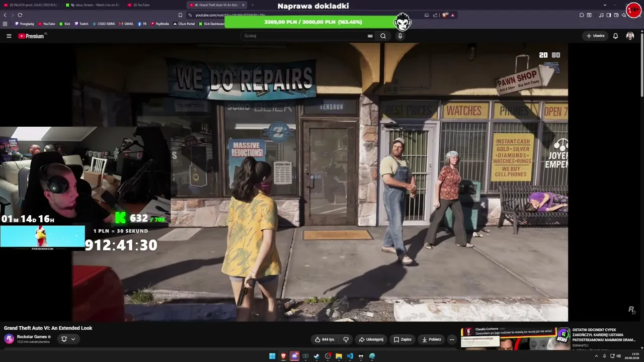644x362 pixels.
Task: Open more actions three-dot menu
Action: coord(452,339)
